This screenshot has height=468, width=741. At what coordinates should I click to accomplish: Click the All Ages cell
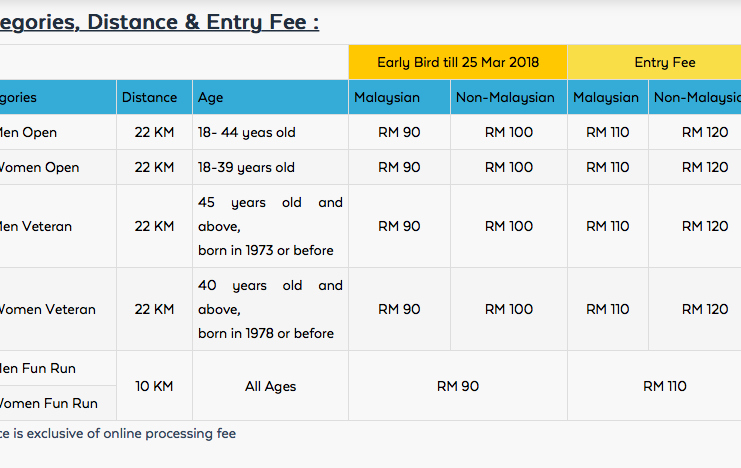tap(270, 386)
